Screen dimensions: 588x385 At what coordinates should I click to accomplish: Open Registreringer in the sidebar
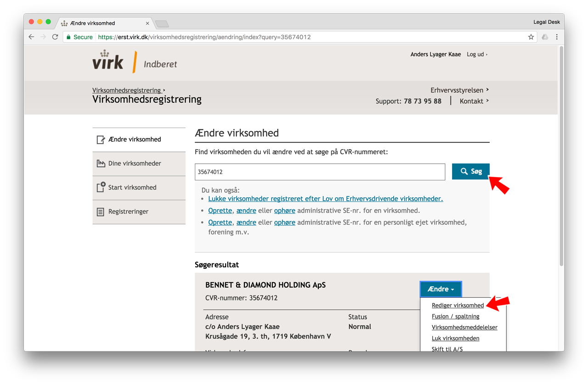click(x=139, y=212)
